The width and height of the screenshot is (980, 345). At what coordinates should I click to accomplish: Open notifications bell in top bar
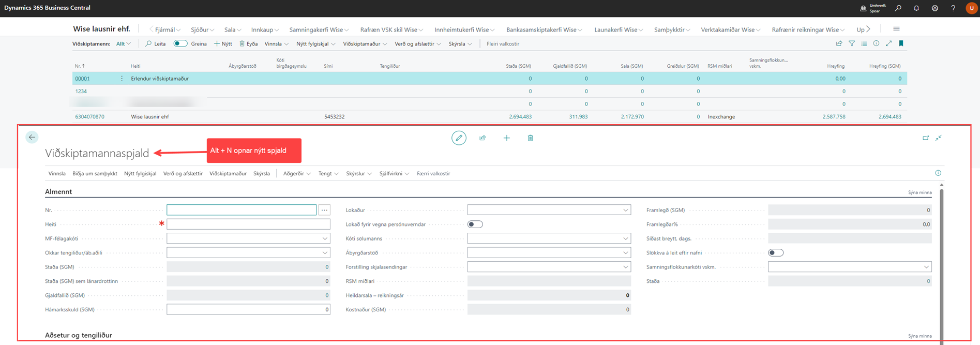(916, 8)
